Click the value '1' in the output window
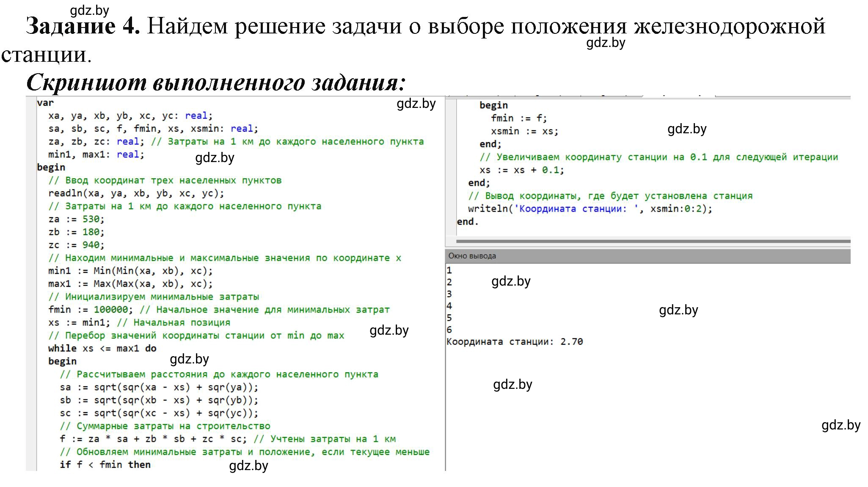Screen dimensions: 868x487 point(449,270)
